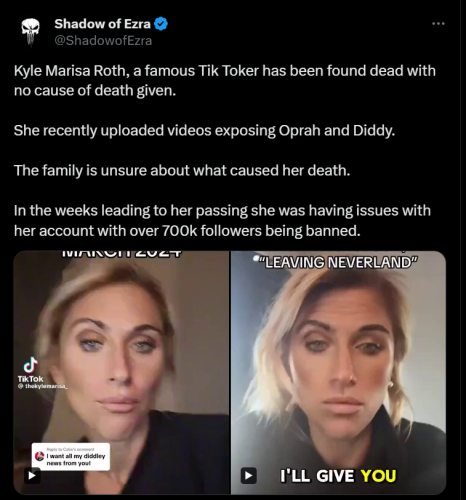Click the cut-off MARCH 2024 caption
466x500 pixels.
pyautogui.click(x=122, y=254)
